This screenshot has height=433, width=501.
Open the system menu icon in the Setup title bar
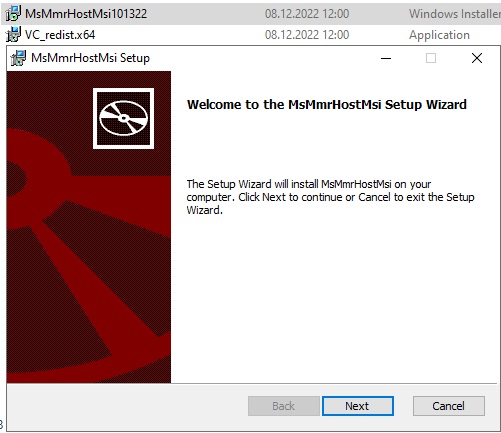19,58
